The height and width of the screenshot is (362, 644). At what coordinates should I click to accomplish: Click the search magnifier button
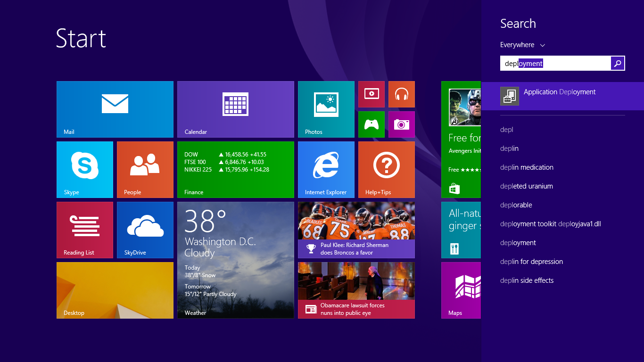coord(618,63)
